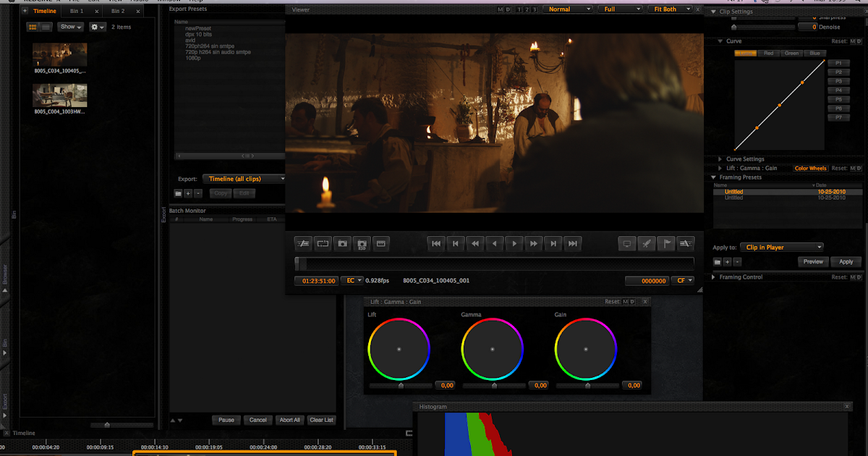Image resolution: width=868 pixels, height=456 pixels.
Task: Click the Gamma brightness slider
Action: pos(493,386)
